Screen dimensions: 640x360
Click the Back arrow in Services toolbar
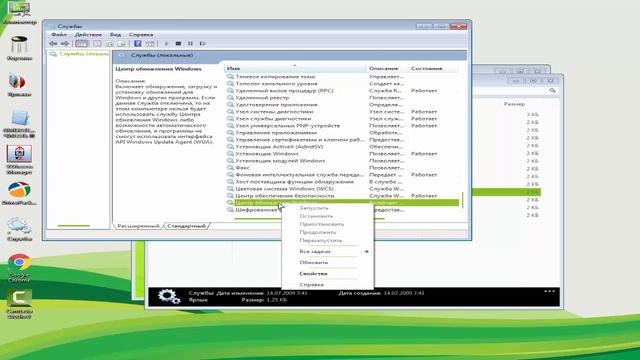point(53,43)
